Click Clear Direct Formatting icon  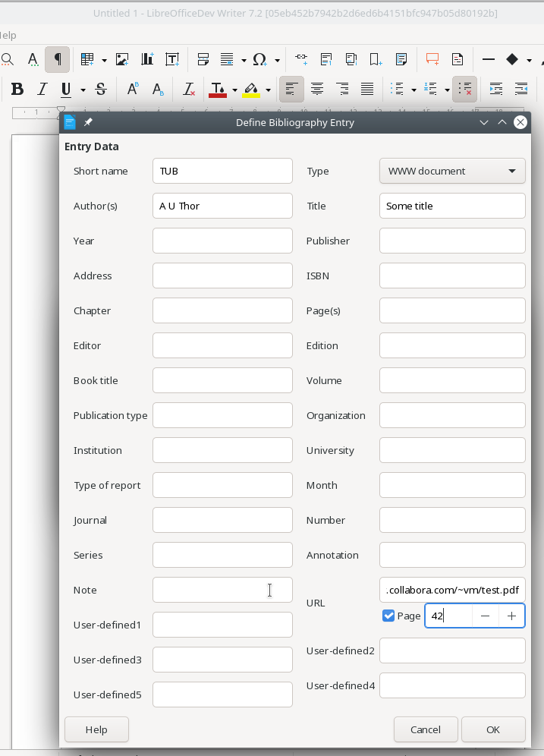[x=189, y=90]
